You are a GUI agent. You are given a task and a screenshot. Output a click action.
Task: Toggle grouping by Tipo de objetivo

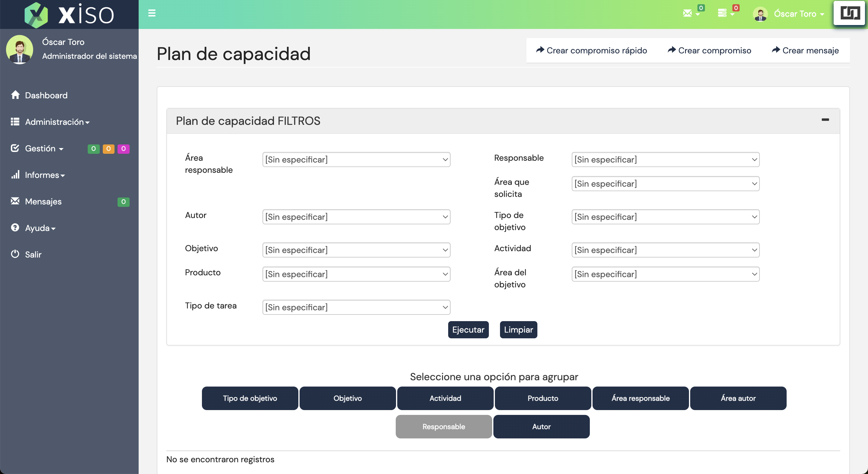pyautogui.click(x=250, y=398)
